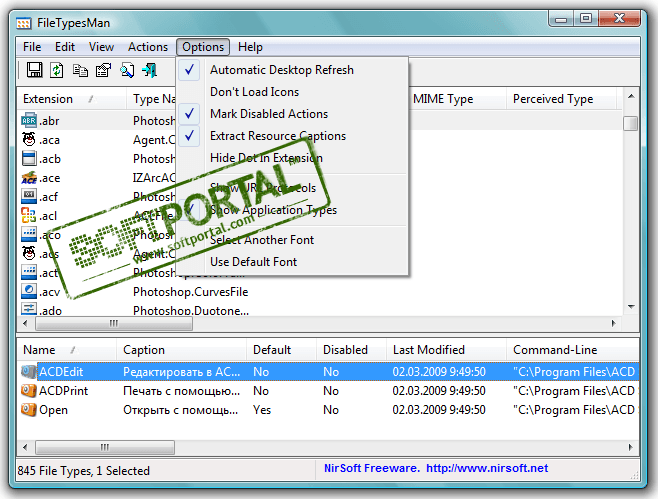This screenshot has height=499, width=658.
Task: Select the .acs agent icon
Action: coord(29,253)
